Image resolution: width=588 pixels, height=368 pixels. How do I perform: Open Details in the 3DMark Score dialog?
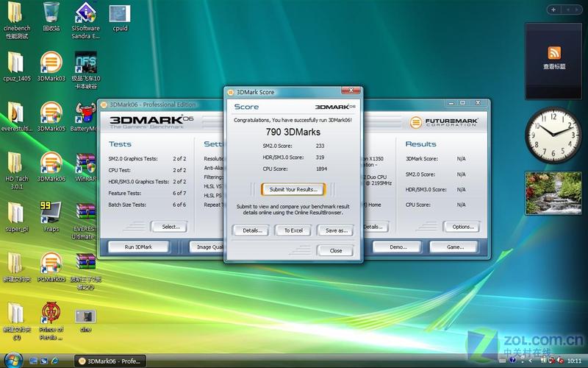[251, 230]
